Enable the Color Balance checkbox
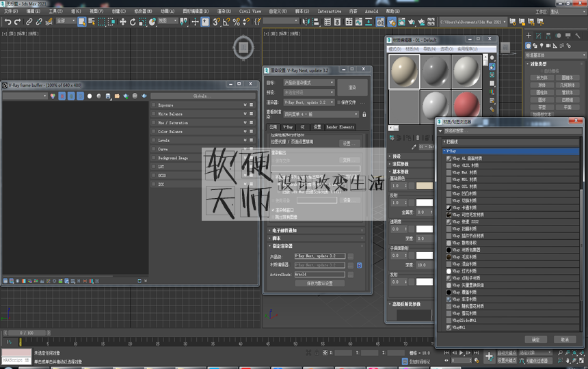This screenshot has width=588, height=369. (154, 131)
